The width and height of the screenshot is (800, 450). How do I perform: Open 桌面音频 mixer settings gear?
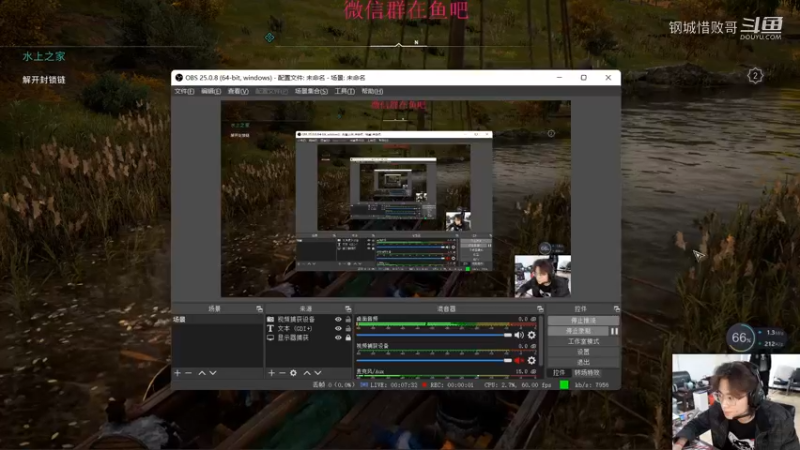click(532, 335)
